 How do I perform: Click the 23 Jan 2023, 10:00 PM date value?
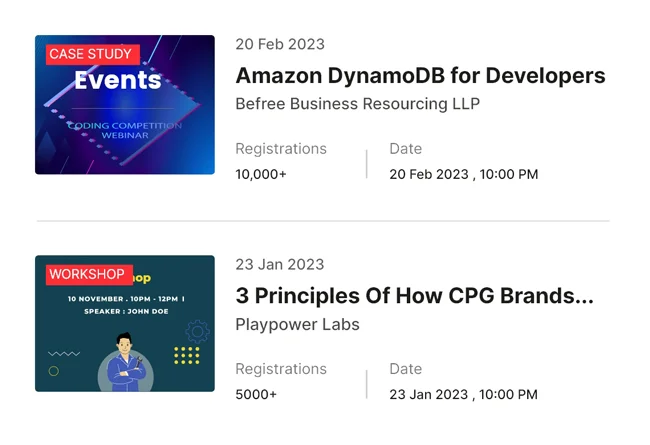pyautogui.click(x=463, y=394)
